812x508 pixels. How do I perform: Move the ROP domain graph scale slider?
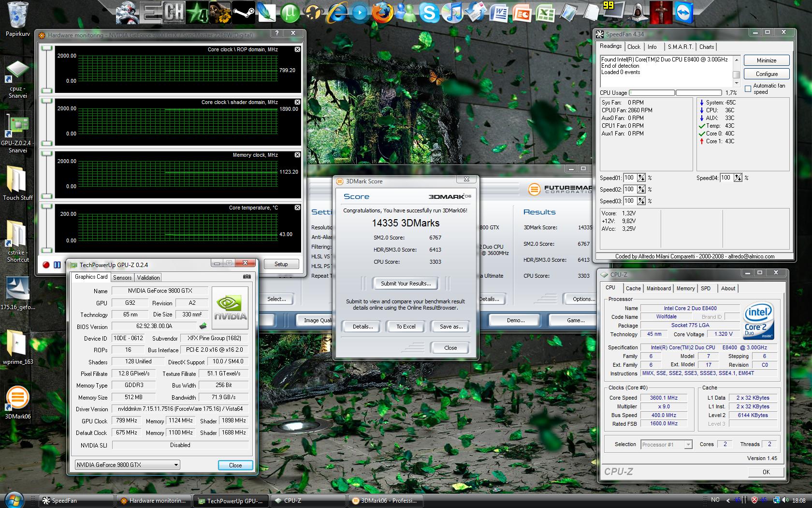coord(47,70)
